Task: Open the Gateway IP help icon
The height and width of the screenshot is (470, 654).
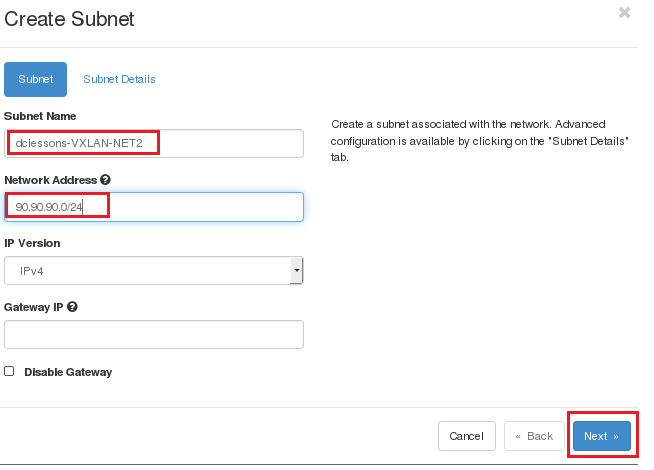Action: pyautogui.click(x=72, y=307)
